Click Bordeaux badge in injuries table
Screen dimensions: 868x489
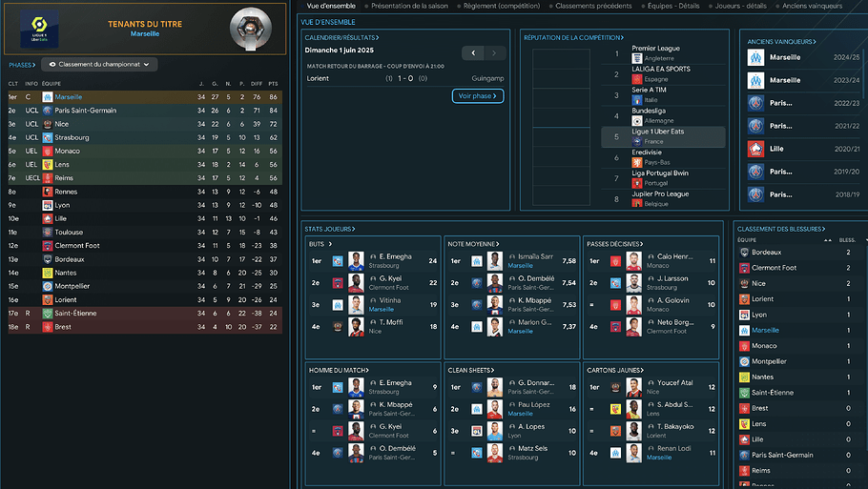(x=745, y=253)
